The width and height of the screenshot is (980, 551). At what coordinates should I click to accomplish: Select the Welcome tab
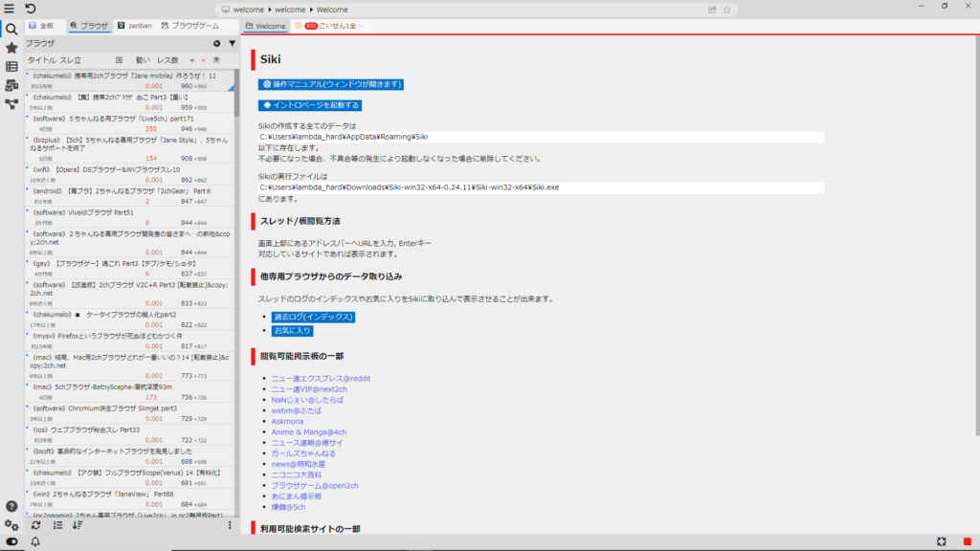point(266,26)
